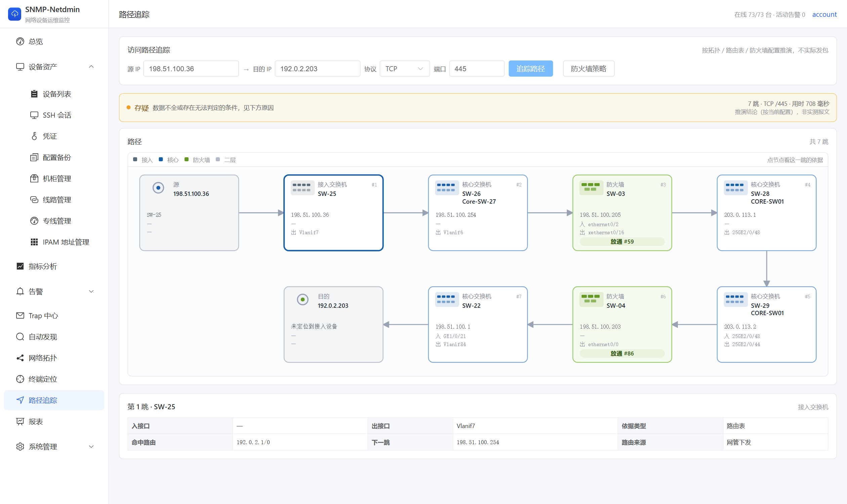Screen dimensions: 847x504
Task: Expand the 系统管理 menu section
Action: (x=91, y=446)
